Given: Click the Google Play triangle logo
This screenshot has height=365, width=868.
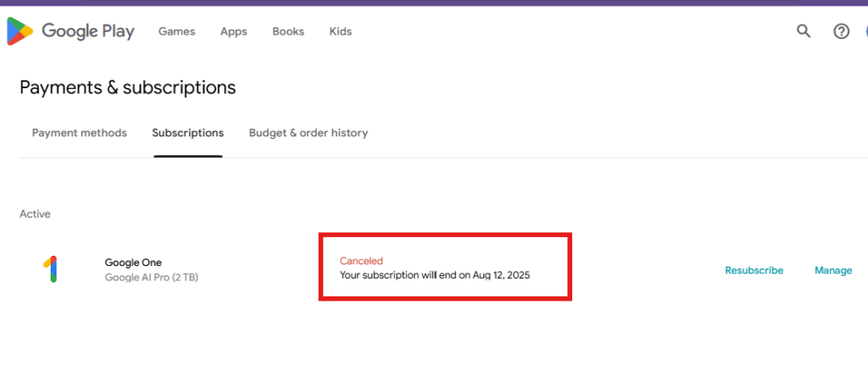Looking at the screenshot, I should click(20, 31).
